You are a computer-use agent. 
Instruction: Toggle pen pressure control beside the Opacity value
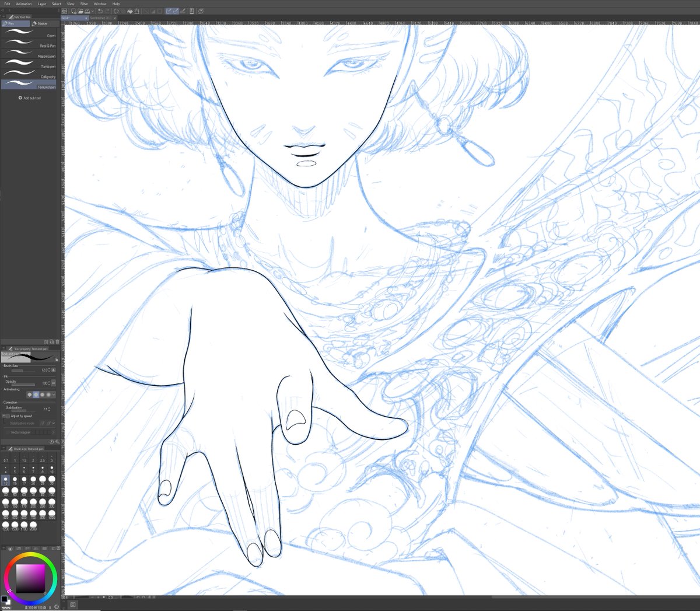pyautogui.click(x=54, y=383)
